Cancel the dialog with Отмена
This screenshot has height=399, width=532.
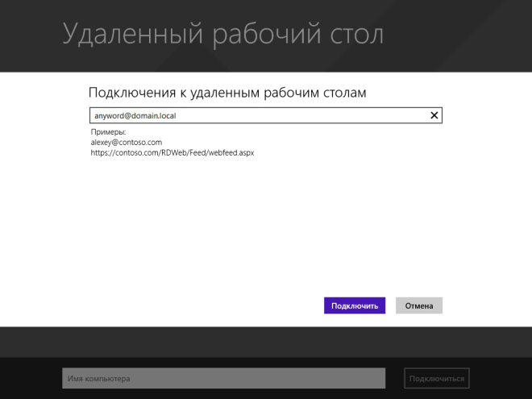[x=419, y=305]
